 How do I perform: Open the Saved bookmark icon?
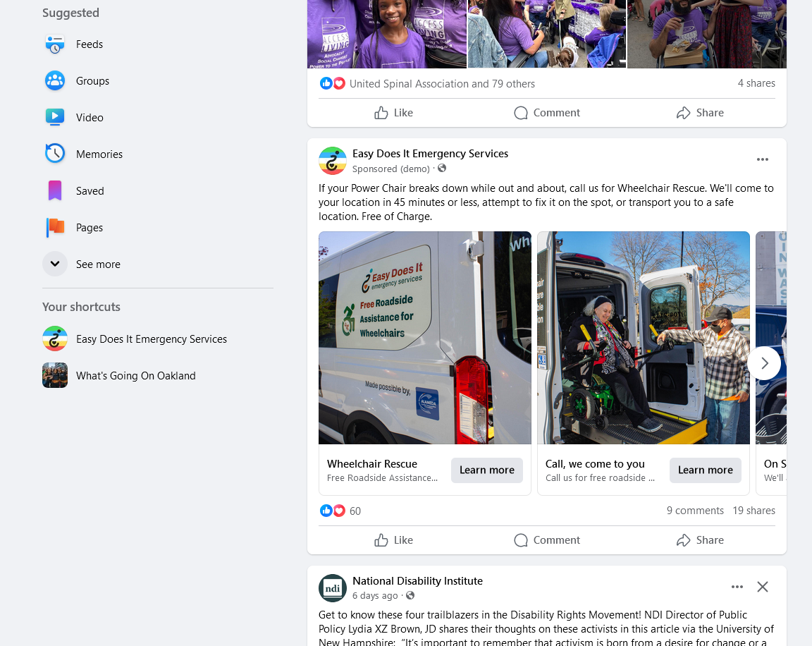click(x=55, y=190)
